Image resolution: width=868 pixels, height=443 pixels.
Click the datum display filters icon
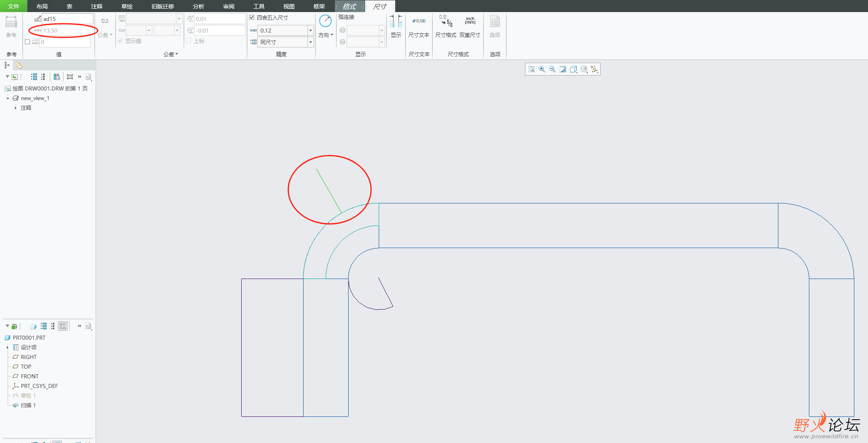(595, 69)
